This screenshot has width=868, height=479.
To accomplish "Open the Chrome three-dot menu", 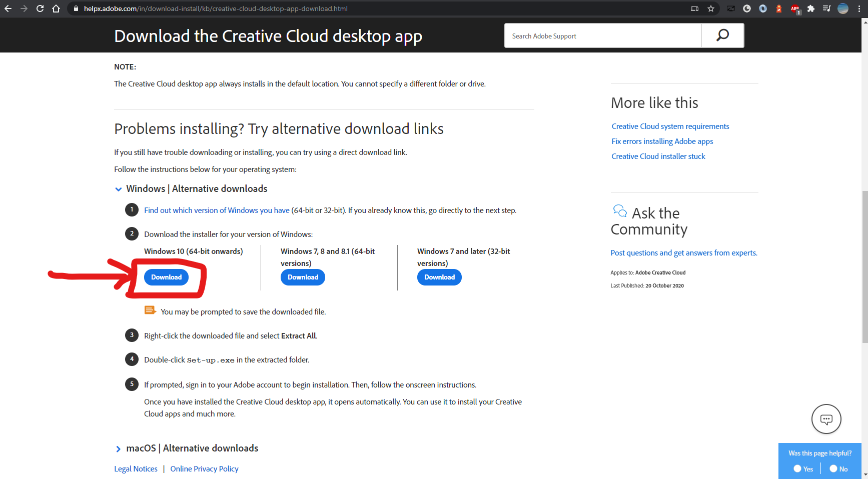I will point(859,8).
